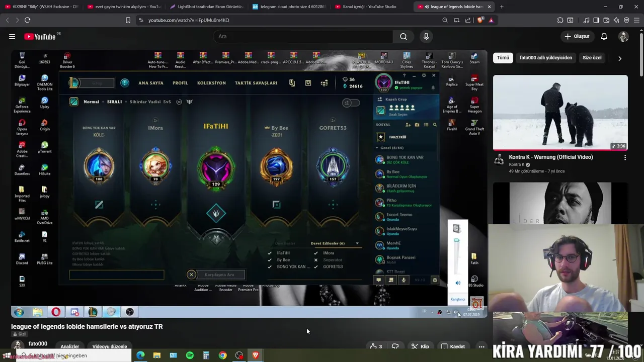Open Analizler for this video
644x362 pixels.
70,346
